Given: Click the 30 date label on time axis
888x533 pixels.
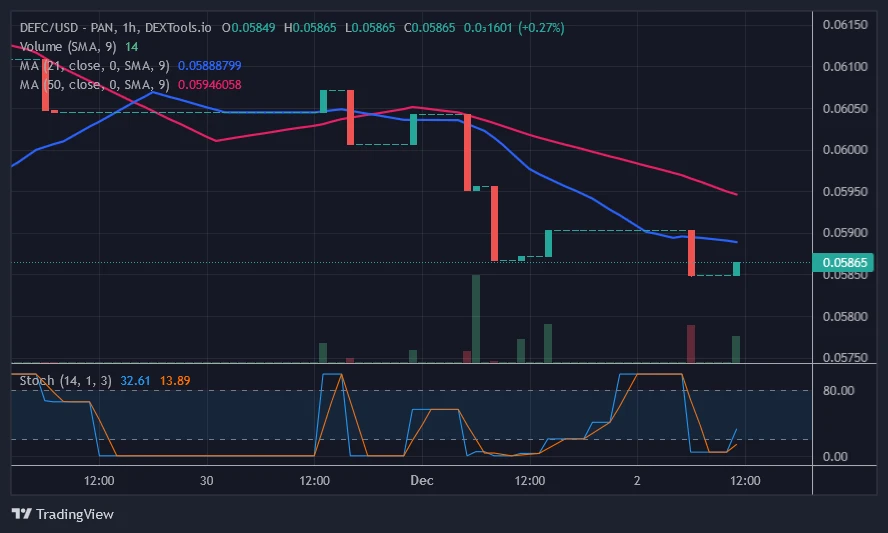Looking at the screenshot, I should click(207, 481).
